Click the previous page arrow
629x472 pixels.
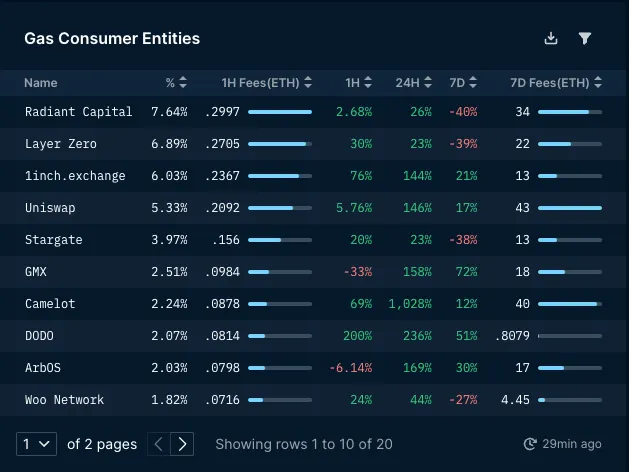[159, 444]
